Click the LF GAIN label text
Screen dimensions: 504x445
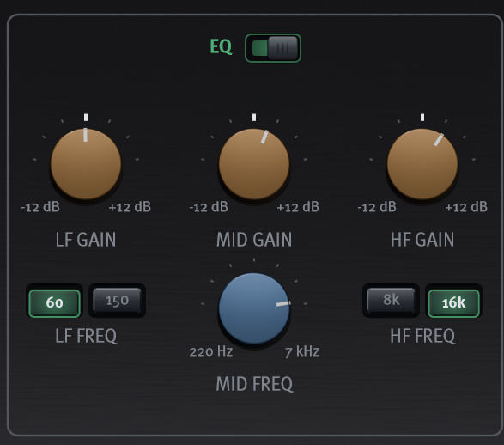point(86,240)
